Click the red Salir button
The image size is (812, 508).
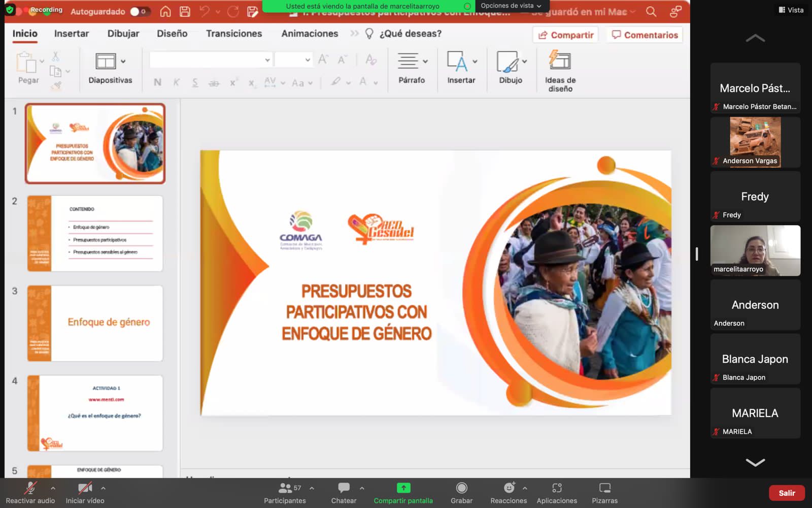786,493
